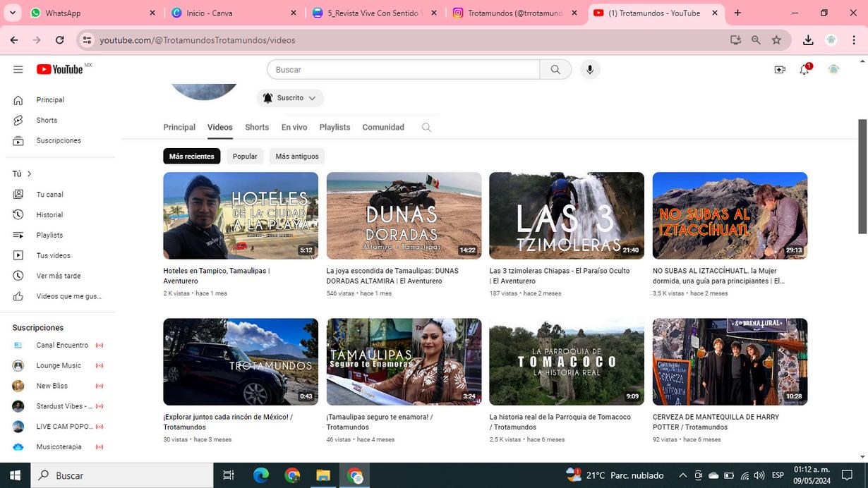The height and width of the screenshot is (488, 868).
Task: Select the Popular filter chip
Action: [245, 157]
